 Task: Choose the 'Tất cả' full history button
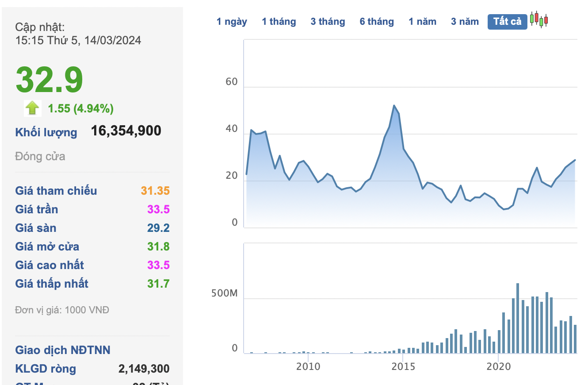[508, 21]
